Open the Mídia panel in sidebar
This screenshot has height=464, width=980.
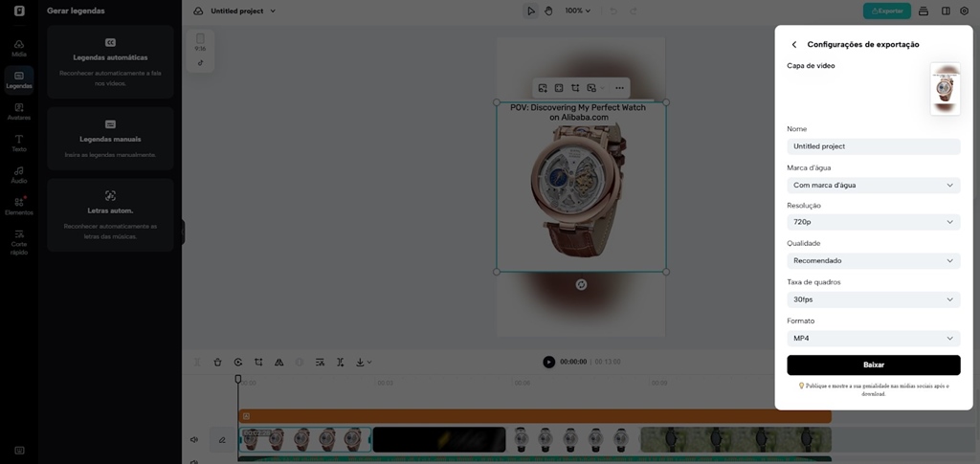19,48
